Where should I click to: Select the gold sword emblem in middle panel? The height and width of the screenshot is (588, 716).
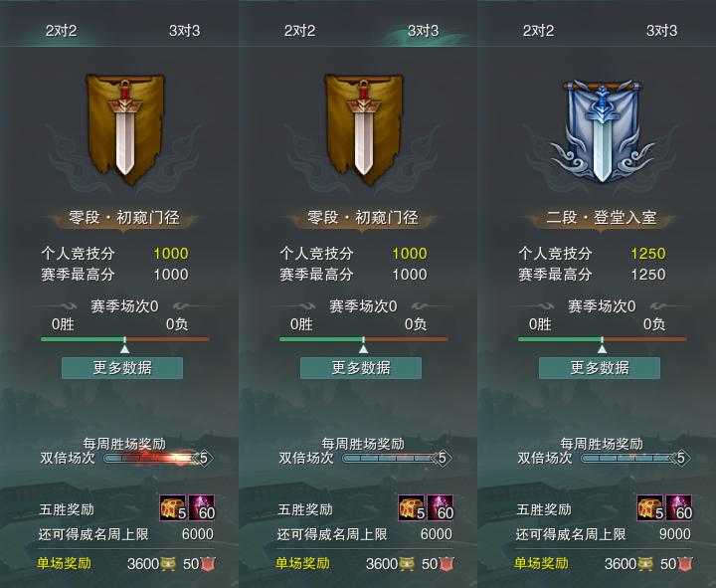coord(364,128)
